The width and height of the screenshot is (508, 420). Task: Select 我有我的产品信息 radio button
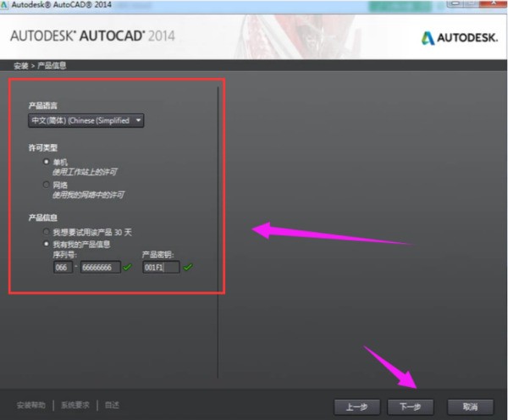46,243
